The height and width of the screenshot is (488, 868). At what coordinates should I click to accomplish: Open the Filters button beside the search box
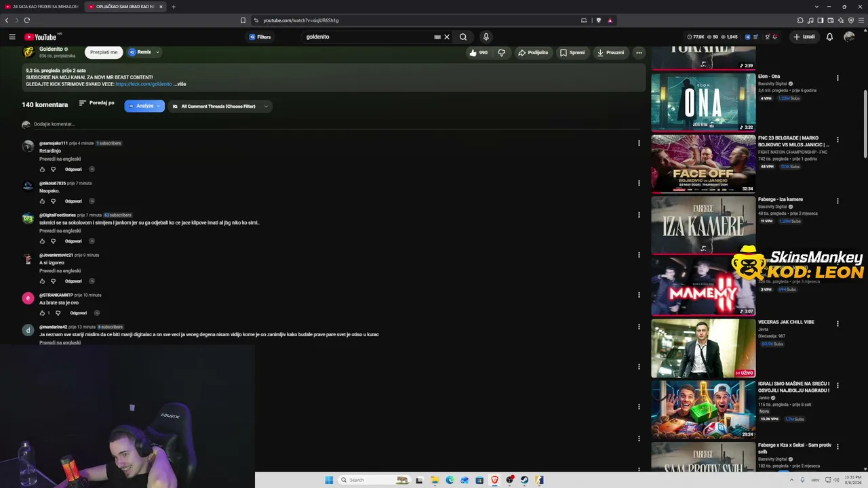click(x=260, y=37)
